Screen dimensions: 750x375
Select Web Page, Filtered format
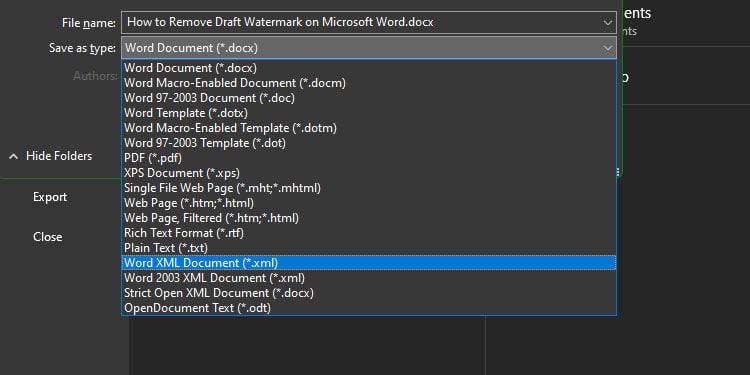point(369,218)
